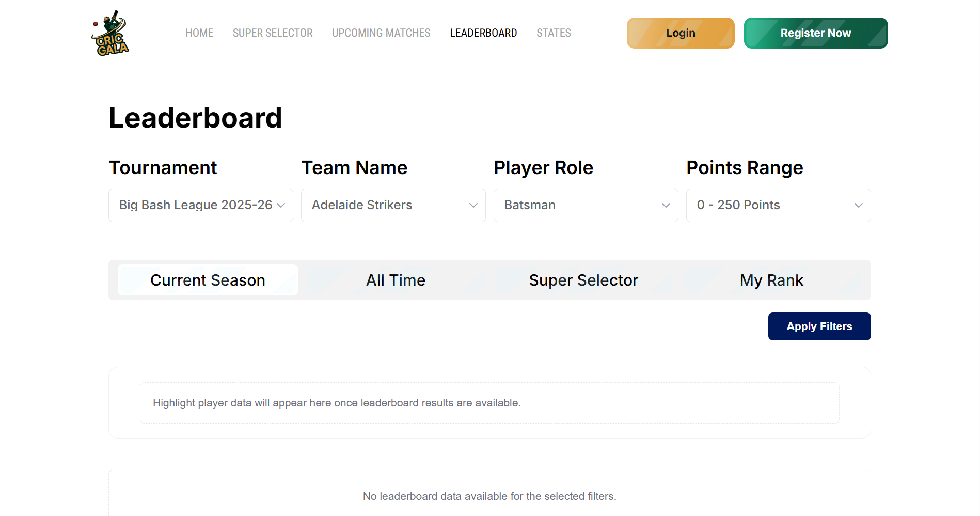
Task: Select the All Time tab
Action: (x=396, y=280)
